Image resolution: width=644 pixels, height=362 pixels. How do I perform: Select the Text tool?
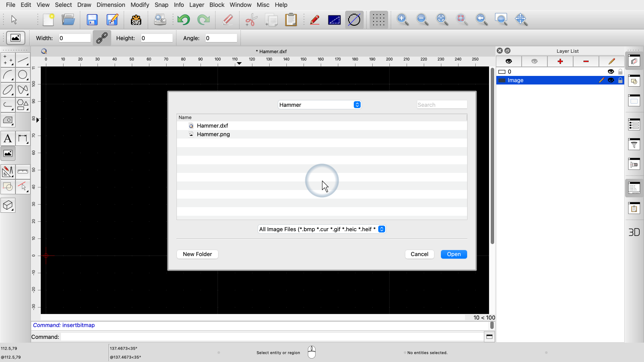coord(8,139)
